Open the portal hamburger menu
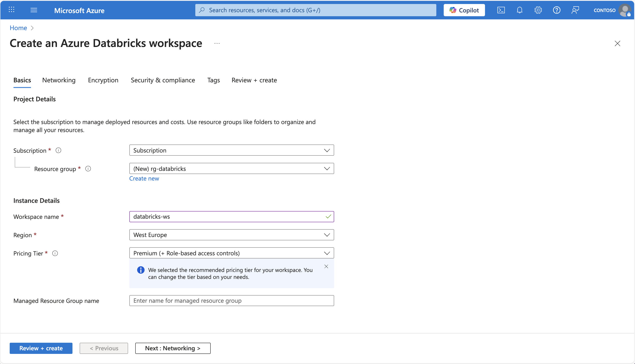This screenshot has width=635, height=364. point(34,10)
